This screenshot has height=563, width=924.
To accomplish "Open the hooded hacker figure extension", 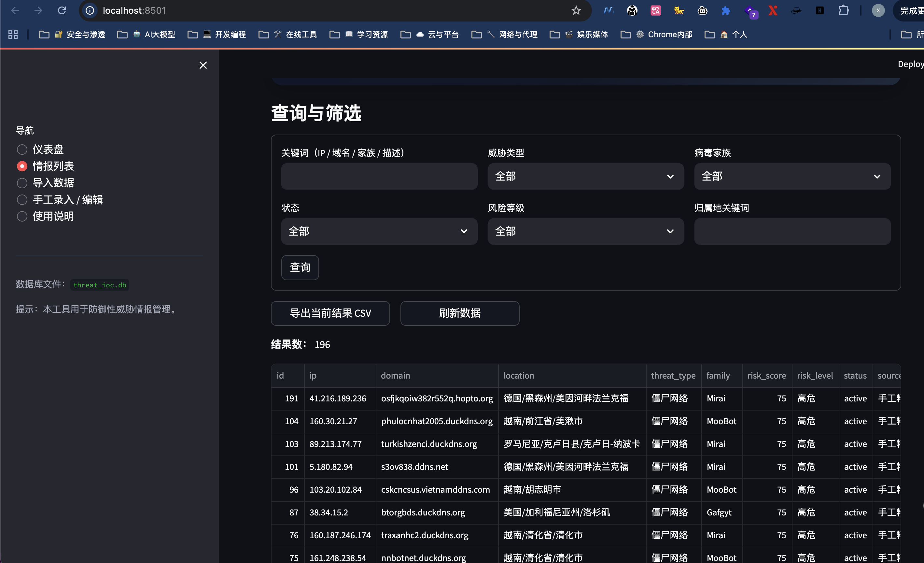I will pos(632,10).
